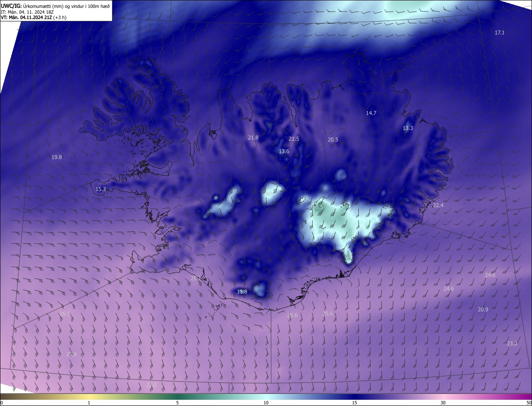Click the 21.8 value label
This screenshot has width=532, height=406.
point(253,137)
